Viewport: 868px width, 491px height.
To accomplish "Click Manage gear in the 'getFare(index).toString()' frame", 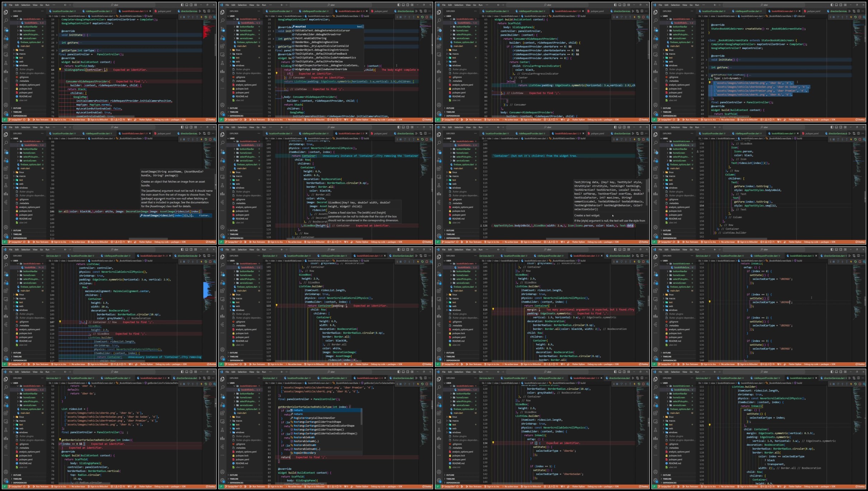I will click(655, 236).
